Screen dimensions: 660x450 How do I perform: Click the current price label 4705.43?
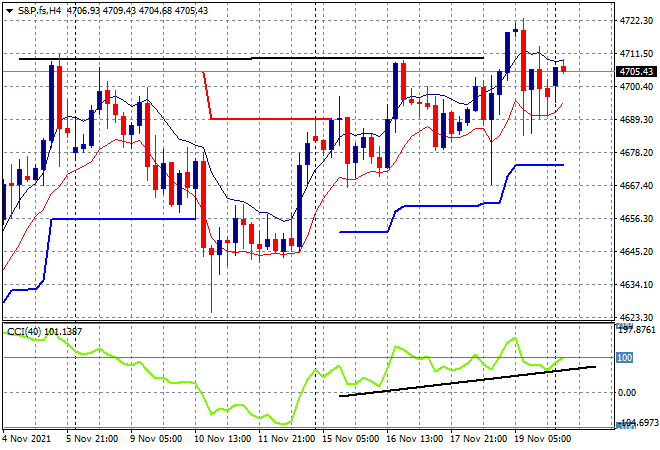click(636, 72)
